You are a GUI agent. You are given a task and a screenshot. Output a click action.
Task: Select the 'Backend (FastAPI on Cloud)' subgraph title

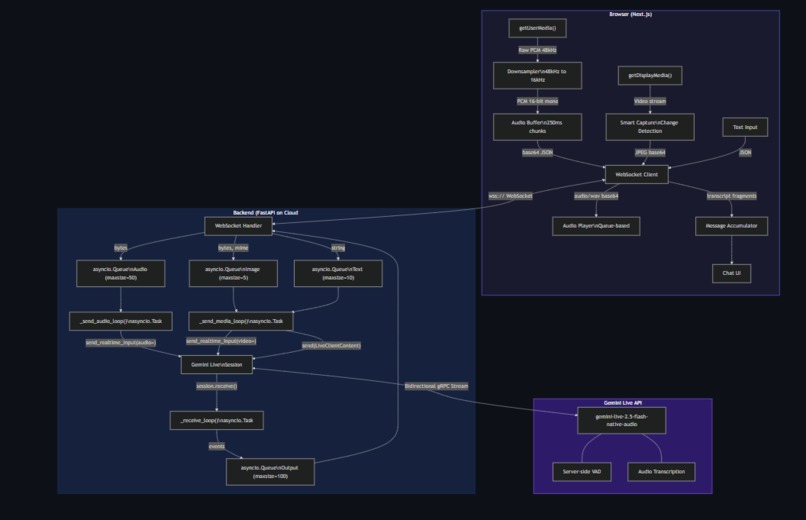click(265, 212)
